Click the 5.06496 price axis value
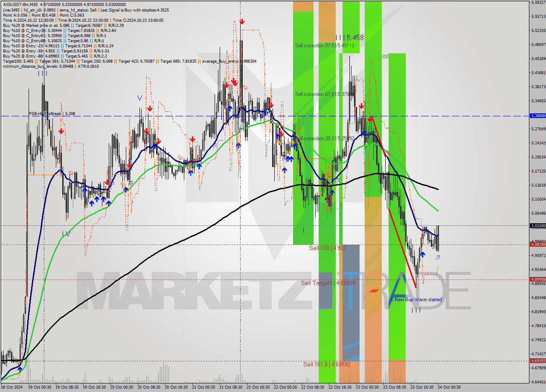Image resolution: width=546 pixels, height=392 pixels. [538, 213]
